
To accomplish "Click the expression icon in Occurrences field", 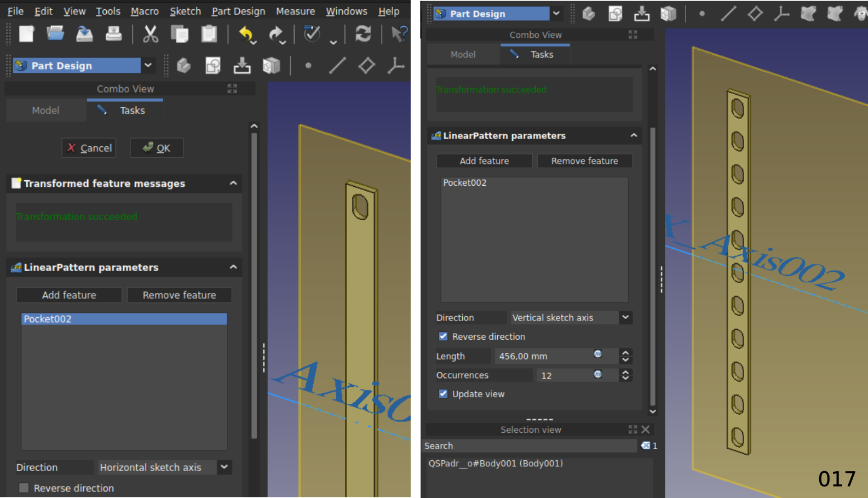I will coord(598,374).
